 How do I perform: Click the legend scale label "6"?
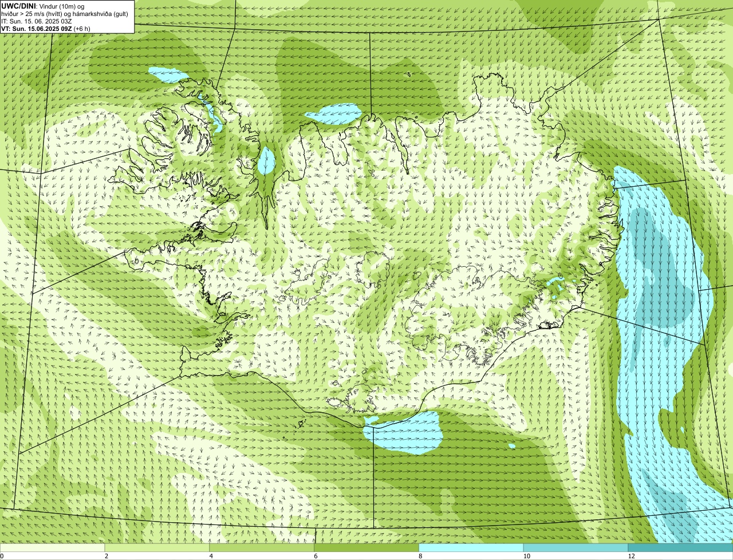tap(316, 556)
